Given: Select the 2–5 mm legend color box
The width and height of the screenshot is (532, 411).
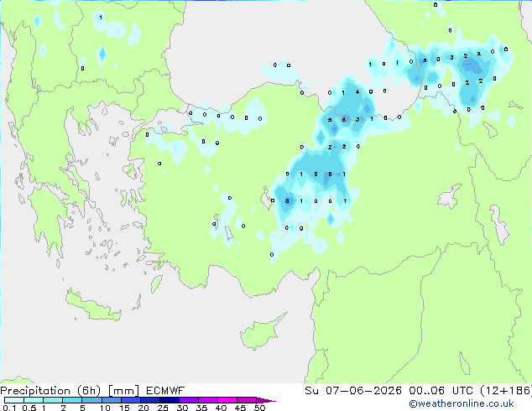Looking at the screenshot, I should (72, 400).
